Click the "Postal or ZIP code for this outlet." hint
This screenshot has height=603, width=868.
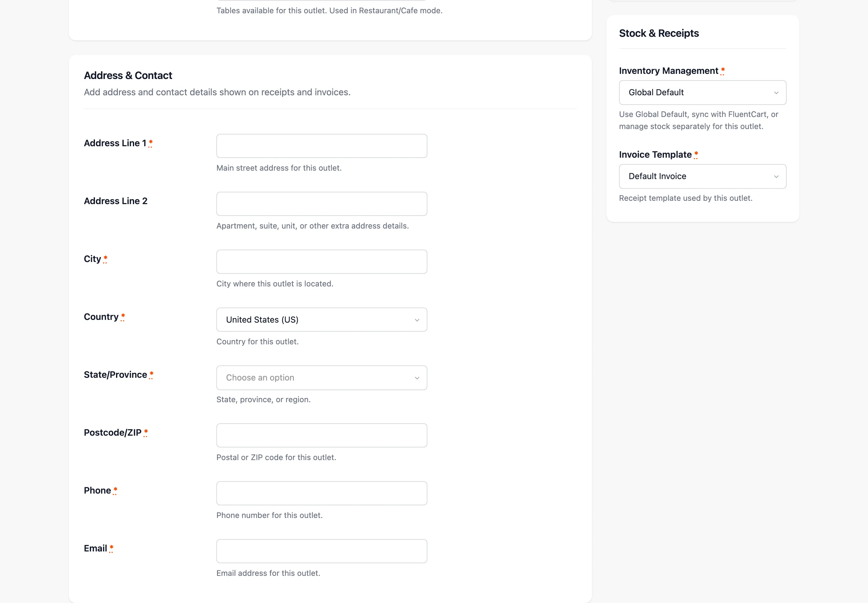[x=276, y=458]
